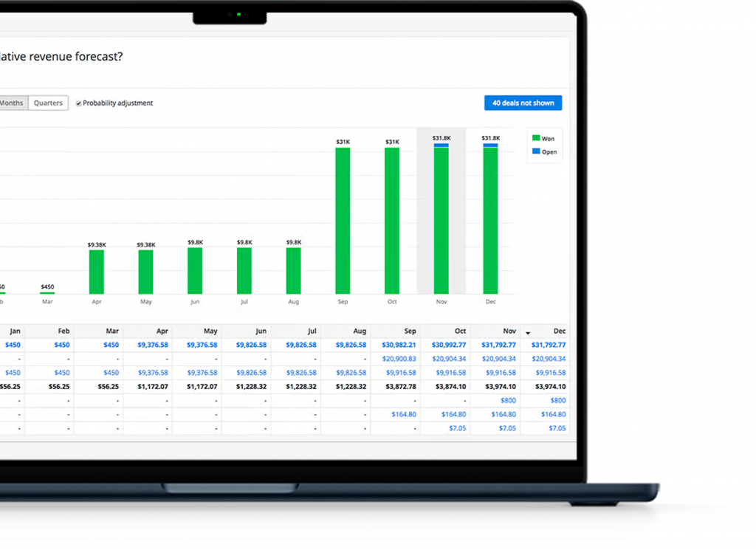This screenshot has width=756, height=550.
Task: Click the sort arrow beside Dec header
Action: coord(528,333)
